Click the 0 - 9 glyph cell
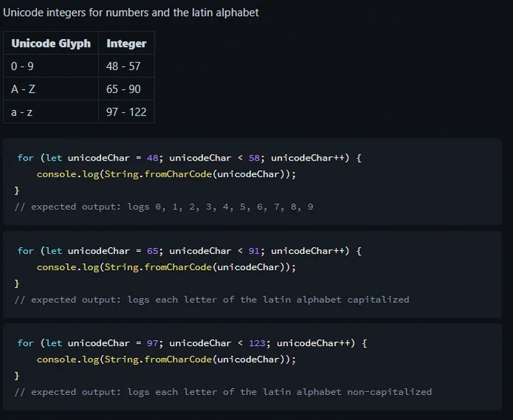This screenshot has width=513, height=420. (x=51, y=66)
